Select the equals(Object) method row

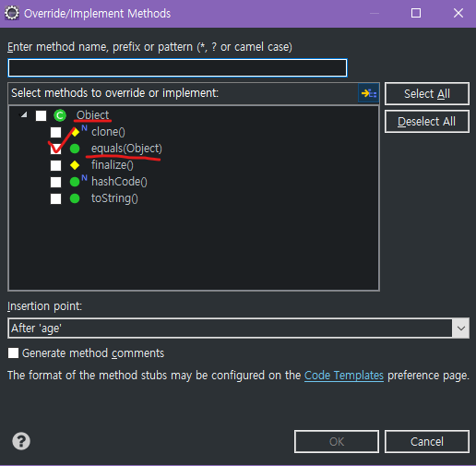[x=126, y=149]
